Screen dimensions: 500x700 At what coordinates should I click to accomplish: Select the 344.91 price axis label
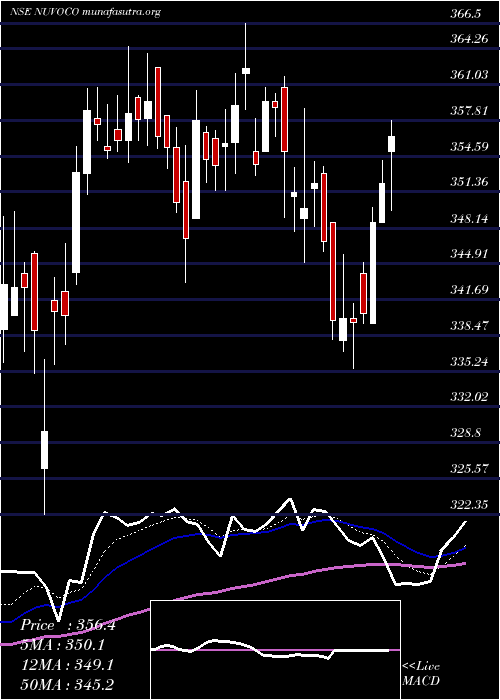click(x=469, y=254)
